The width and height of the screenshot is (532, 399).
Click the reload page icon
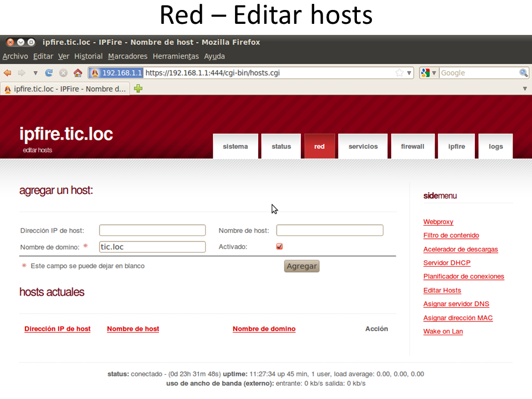[x=49, y=73]
